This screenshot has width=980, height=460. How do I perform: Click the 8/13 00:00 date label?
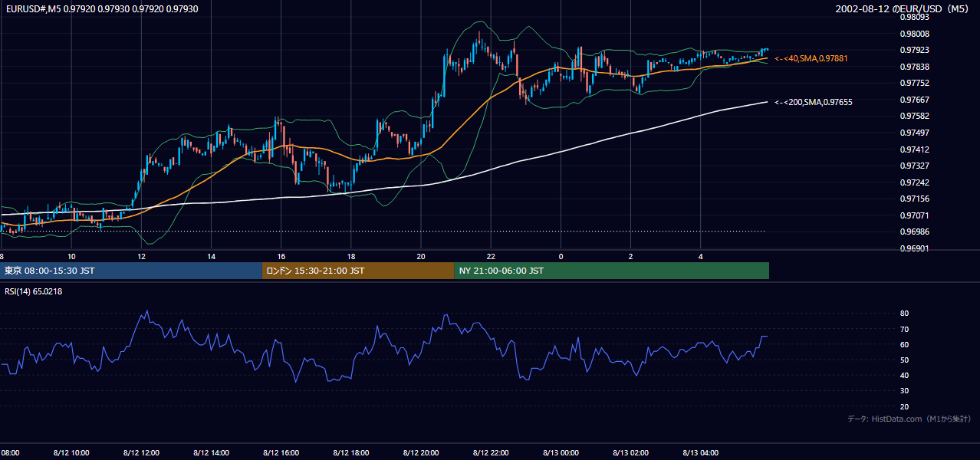[x=561, y=453]
